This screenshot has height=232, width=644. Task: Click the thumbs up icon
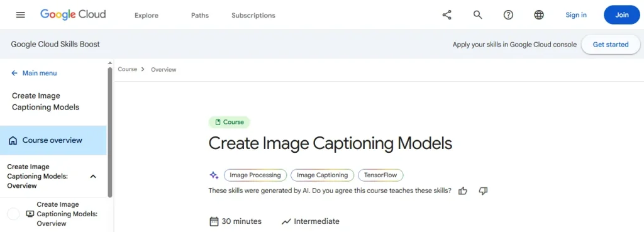[x=463, y=191]
